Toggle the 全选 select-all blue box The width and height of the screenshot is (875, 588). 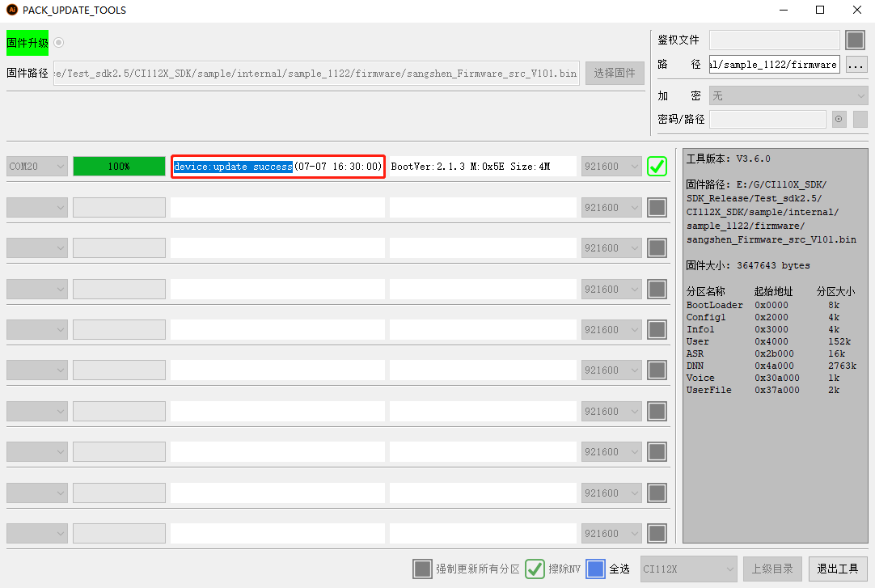[595, 569]
